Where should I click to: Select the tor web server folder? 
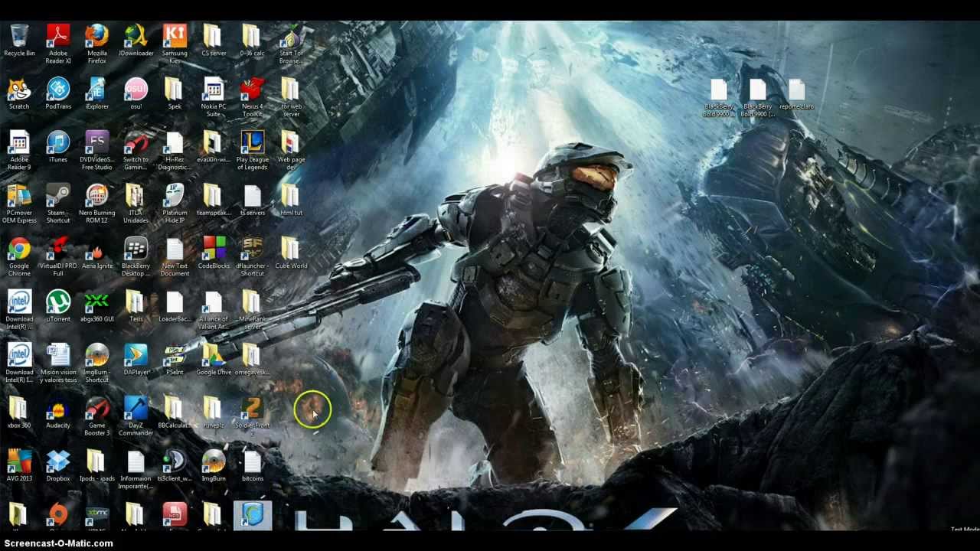coord(291,97)
